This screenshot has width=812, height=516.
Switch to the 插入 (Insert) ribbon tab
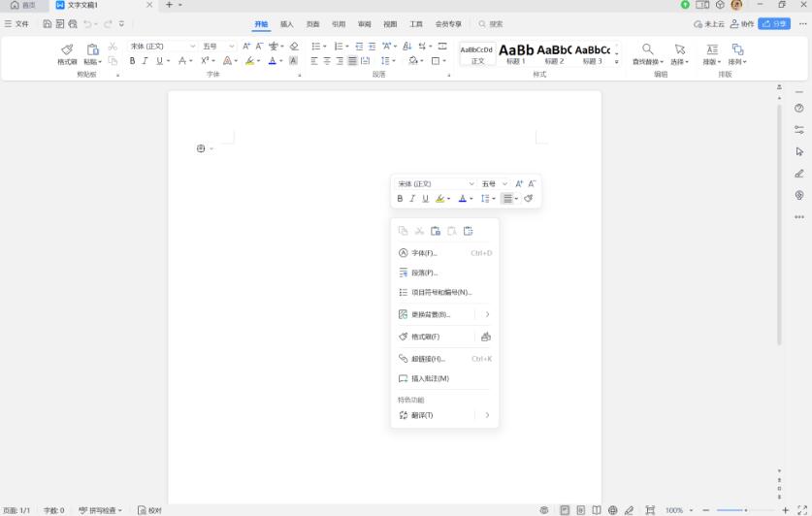pos(286,24)
